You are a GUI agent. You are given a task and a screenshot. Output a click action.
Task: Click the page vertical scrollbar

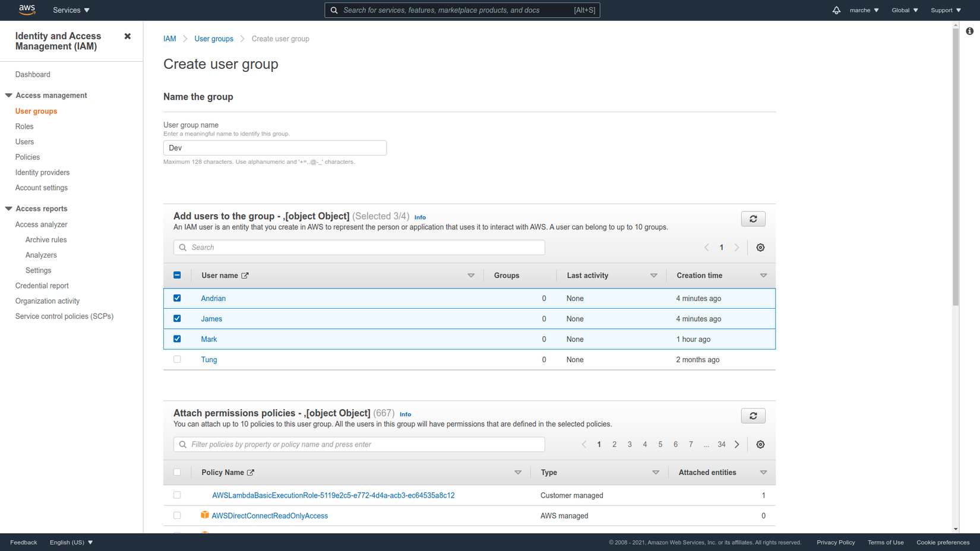[956, 166]
